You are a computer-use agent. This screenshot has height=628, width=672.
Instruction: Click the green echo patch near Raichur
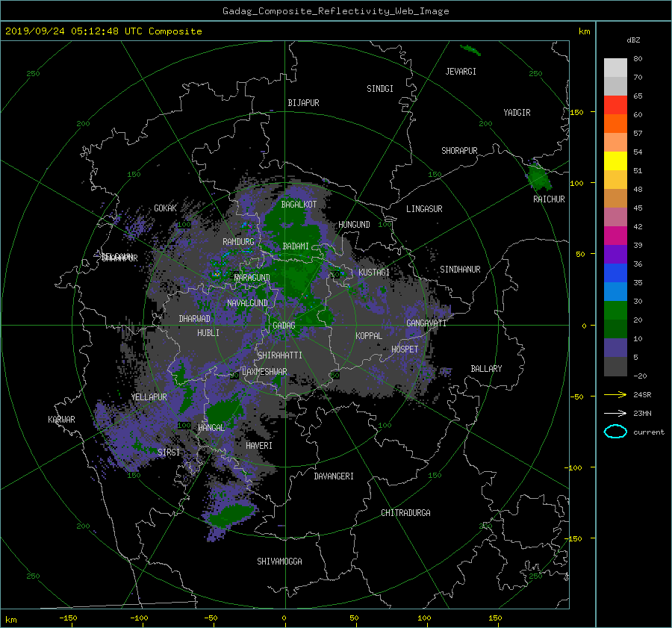point(539,178)
